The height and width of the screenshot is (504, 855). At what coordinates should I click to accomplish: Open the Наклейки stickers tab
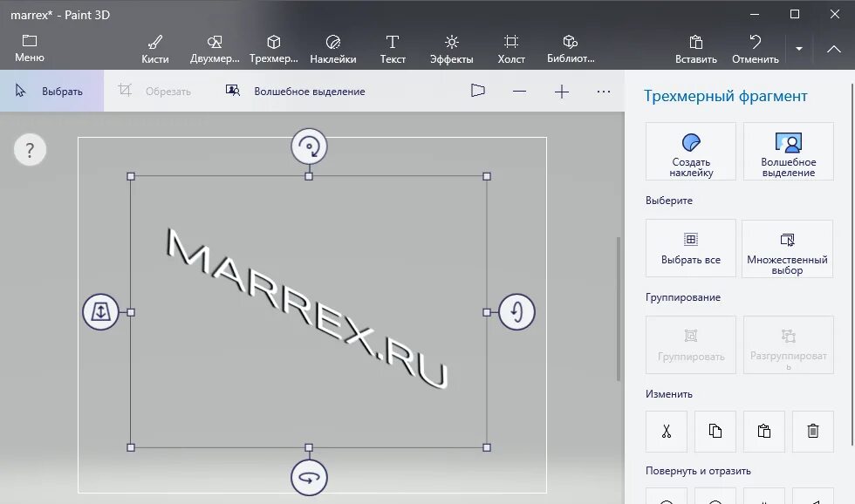tap(333, 50)
